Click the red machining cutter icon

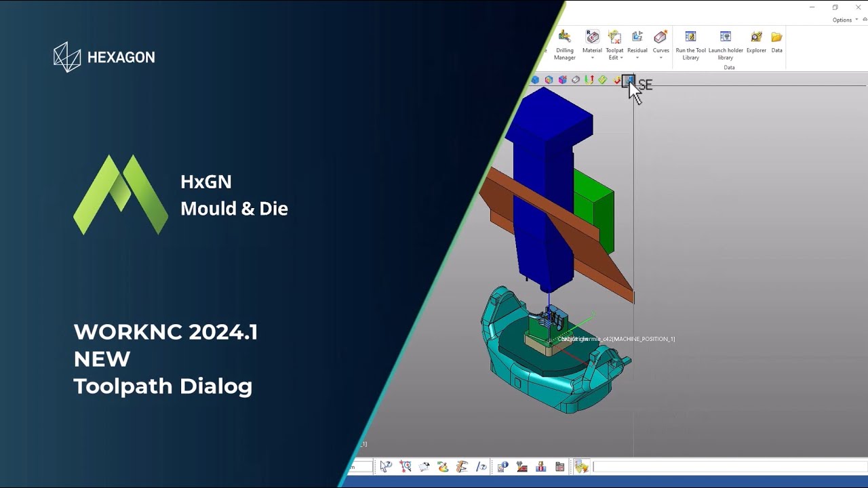pos(521,466)
